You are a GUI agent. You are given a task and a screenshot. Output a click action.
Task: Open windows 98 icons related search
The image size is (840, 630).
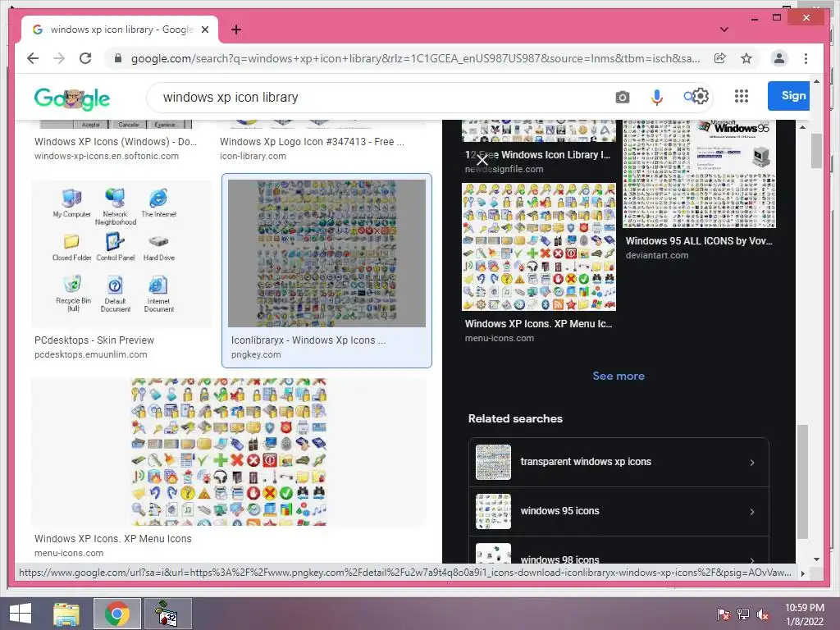619,552
